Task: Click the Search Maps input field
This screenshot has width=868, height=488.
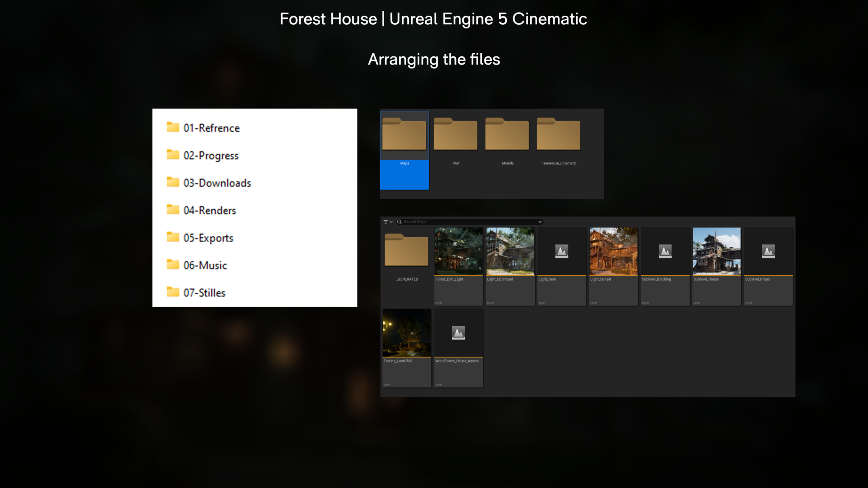Action: tap(469, 222)
